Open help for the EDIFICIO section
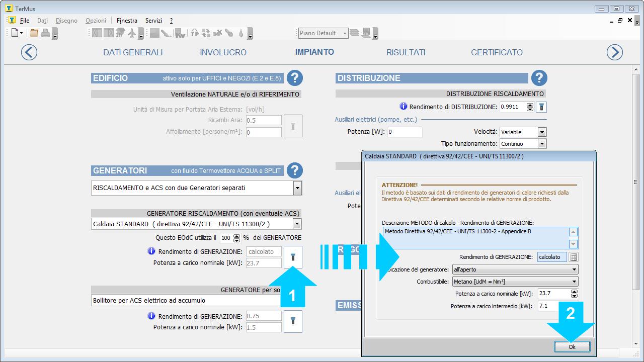 tap(295, 78)
